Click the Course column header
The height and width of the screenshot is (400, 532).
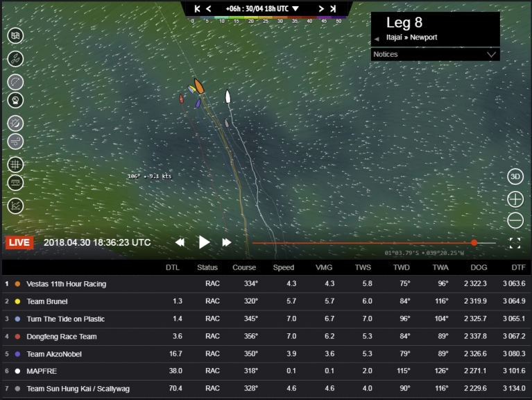click(x=244, y=267)
